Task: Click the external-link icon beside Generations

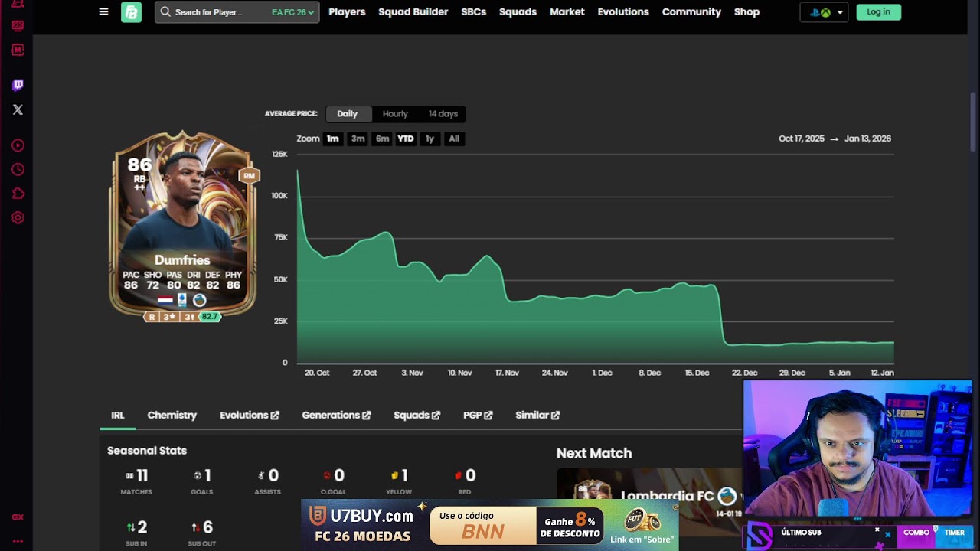Action: pos(367,416)
